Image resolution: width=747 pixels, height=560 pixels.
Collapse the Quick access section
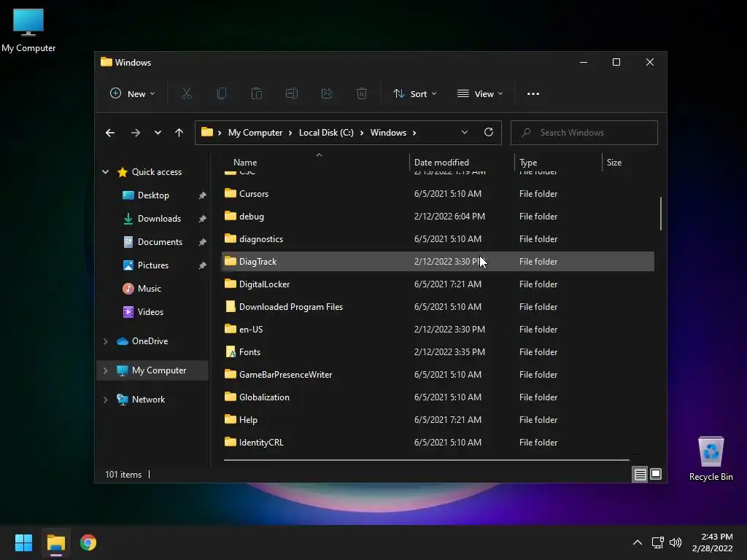click(105, 172)
